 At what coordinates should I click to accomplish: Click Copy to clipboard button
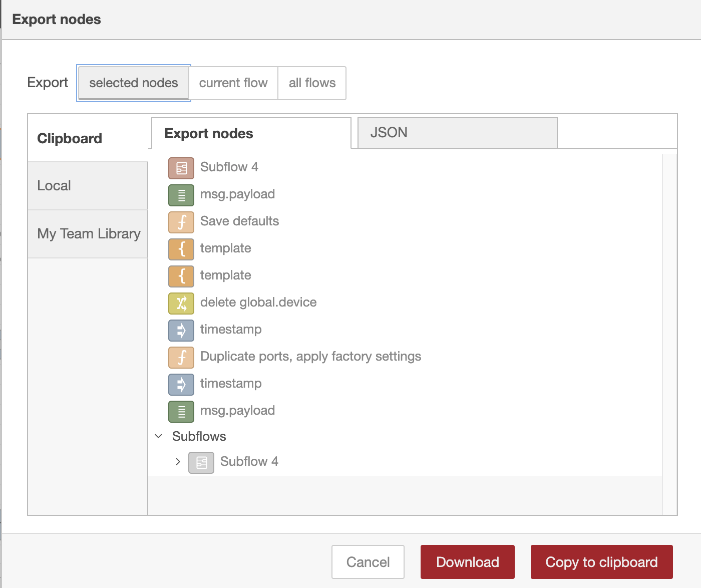tap(602, 562)
